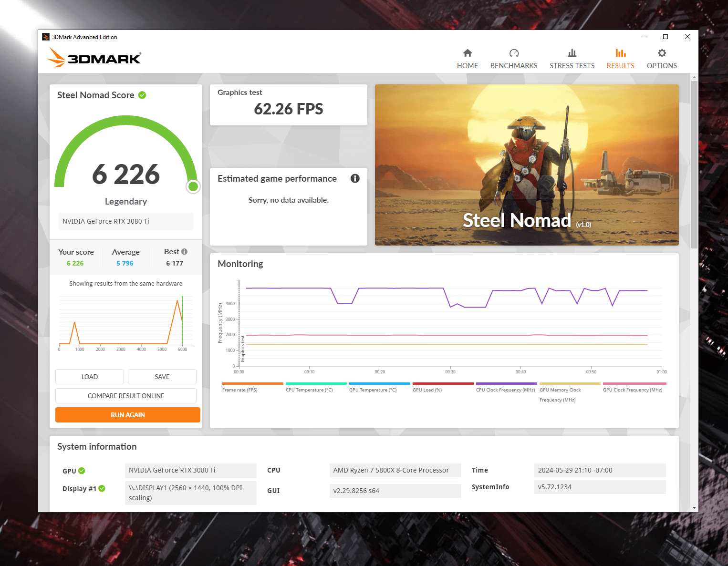
Task: Click the Benchmarks gauge icon
Action: click(x=514, y=53)
